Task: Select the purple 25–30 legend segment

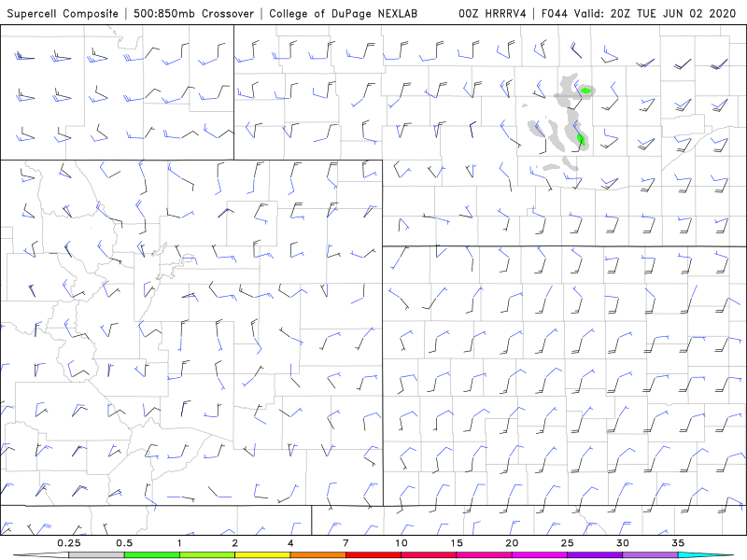Action: tap(595, 555)
